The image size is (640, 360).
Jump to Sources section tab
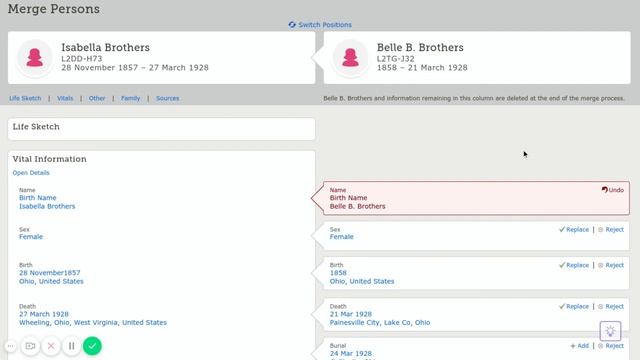click(167, 98)
